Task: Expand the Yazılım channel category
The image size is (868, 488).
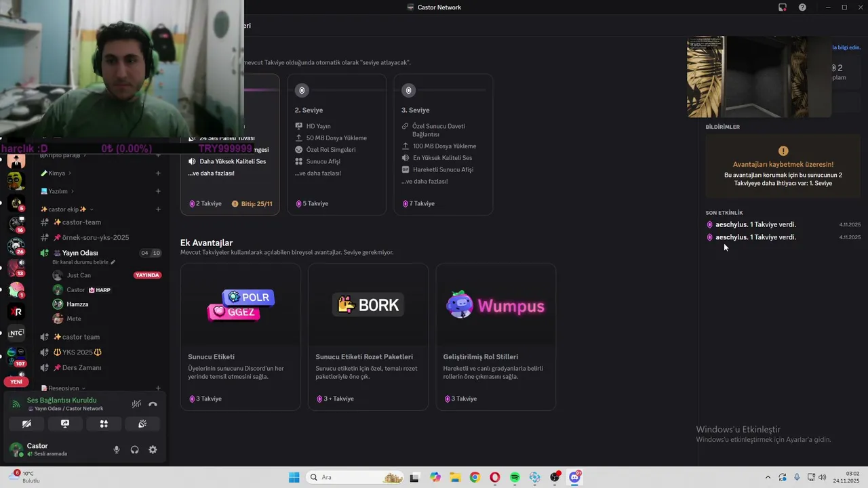Action: pos(57,191)
